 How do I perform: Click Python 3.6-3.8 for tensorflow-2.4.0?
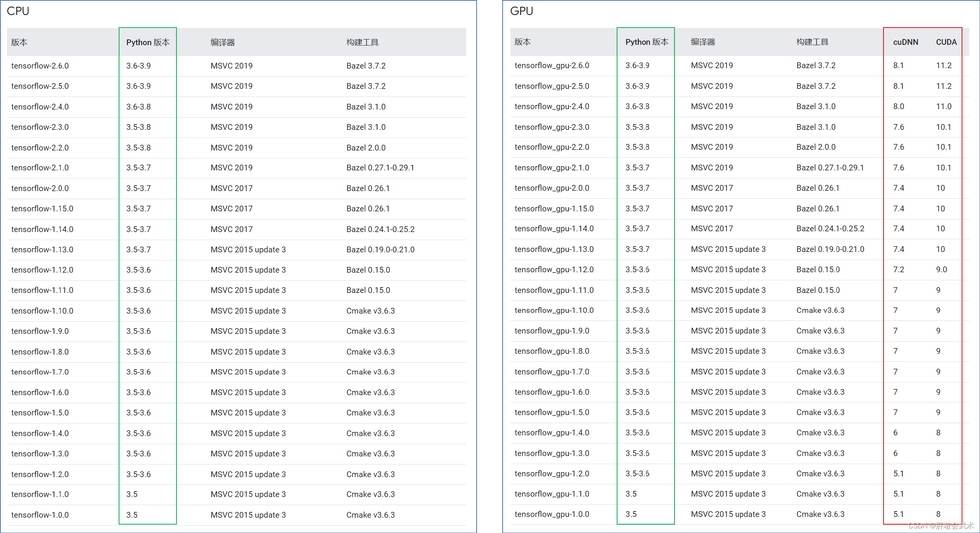pyautogui.click(x=139, y=107)
